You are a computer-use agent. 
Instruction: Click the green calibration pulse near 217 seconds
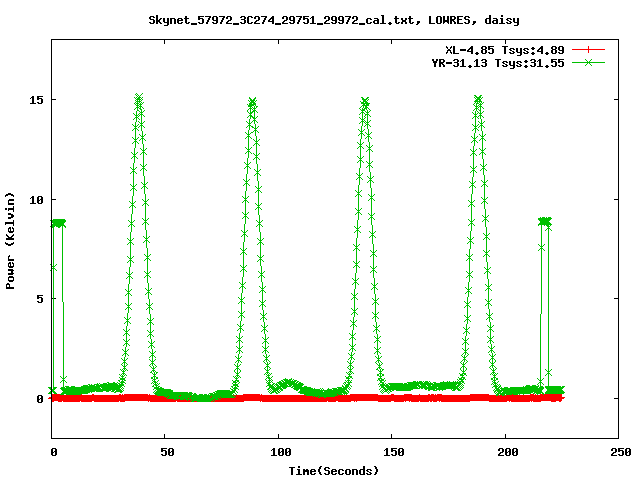click(544, 221)
